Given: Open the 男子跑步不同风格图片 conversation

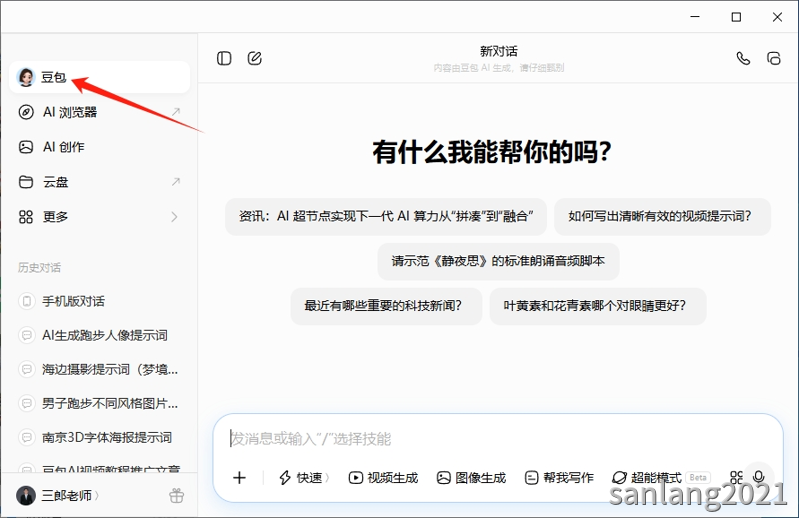Looking at the screenshot, I should point(99,403).
